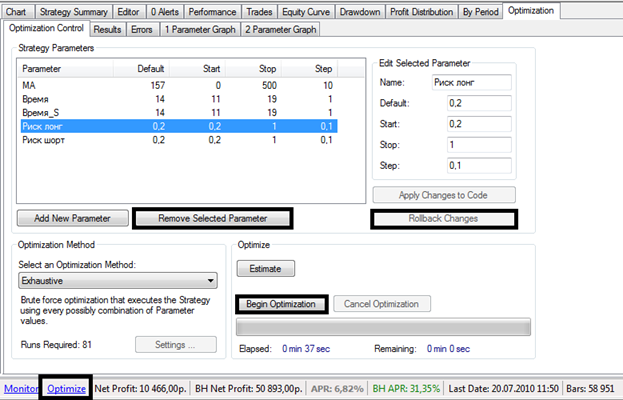Open the Errors sub-tab
623x400 pixels.
(x=141, y=30)
